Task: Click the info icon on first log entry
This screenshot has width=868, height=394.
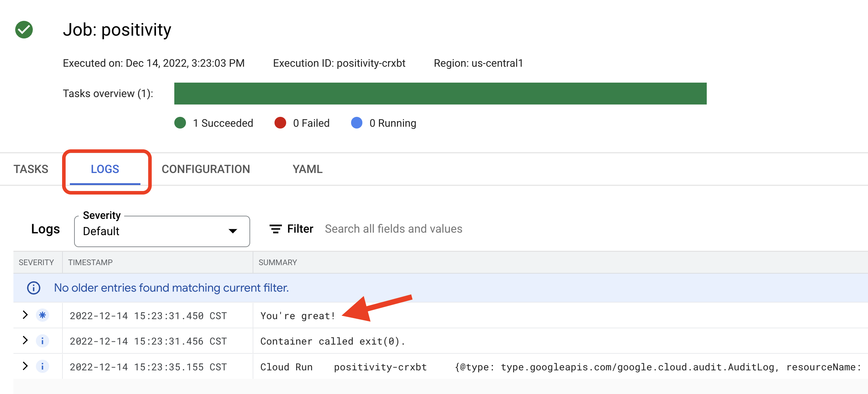Action: pyautogui.click(x=42, y=315)
